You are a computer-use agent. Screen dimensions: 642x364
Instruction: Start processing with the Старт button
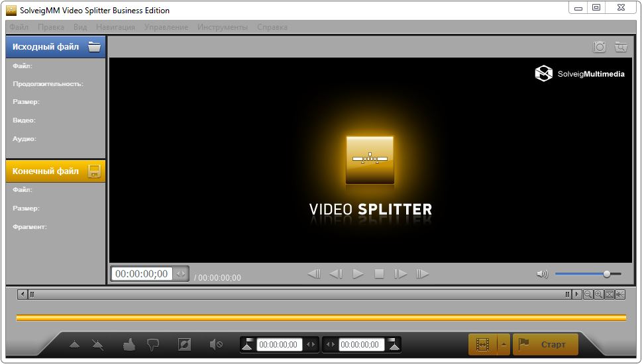pyautogui.click(x=545, y=344)
